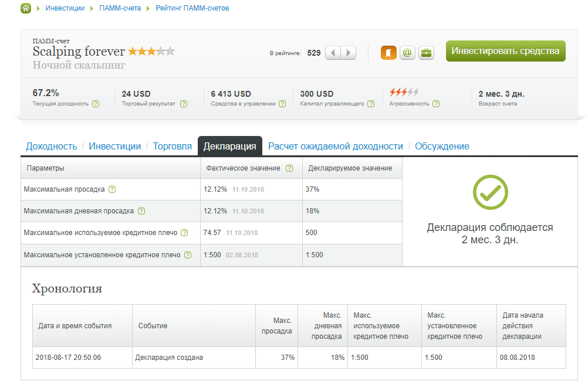Open the ПАММ-счета breadcrumb link
The image size is (588, 381).
click(x=120, y=8)
